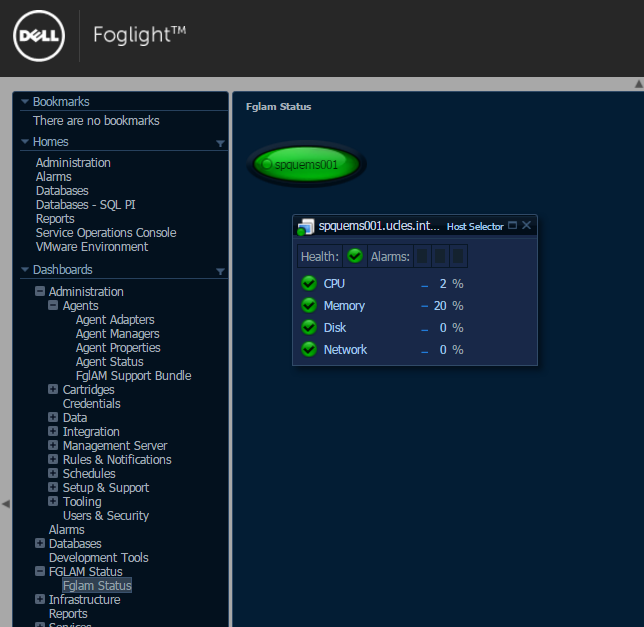Collapse the Administration tree node
This screenshot has width=644, height=627.
(x=40, y=291)
